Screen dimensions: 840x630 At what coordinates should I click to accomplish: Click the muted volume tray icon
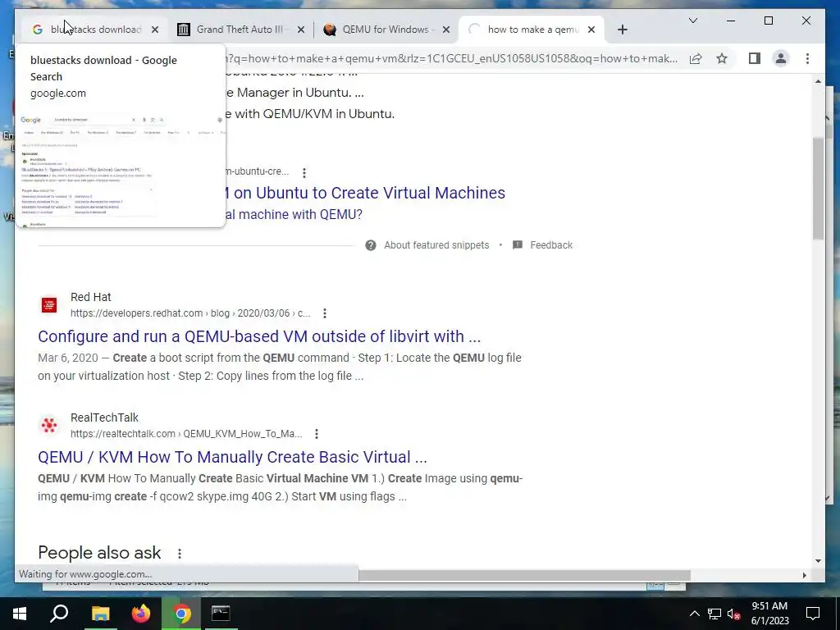point(734,614)
